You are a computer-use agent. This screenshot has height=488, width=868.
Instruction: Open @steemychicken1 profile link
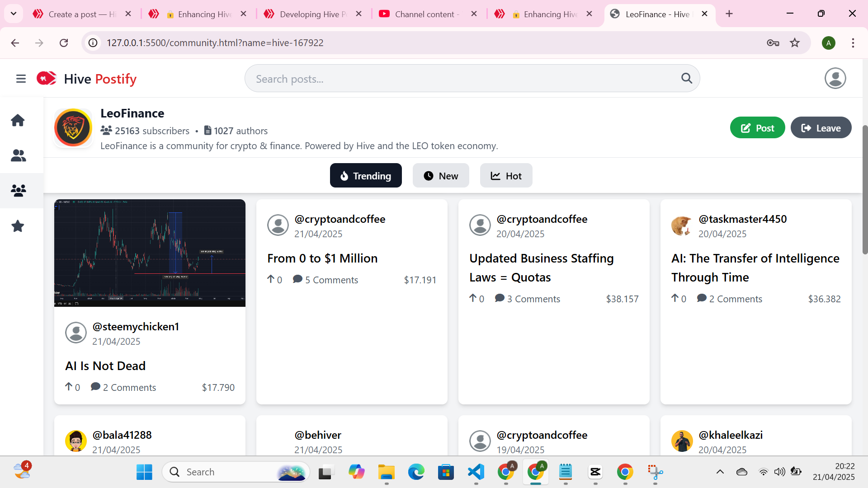coord(136,326)
